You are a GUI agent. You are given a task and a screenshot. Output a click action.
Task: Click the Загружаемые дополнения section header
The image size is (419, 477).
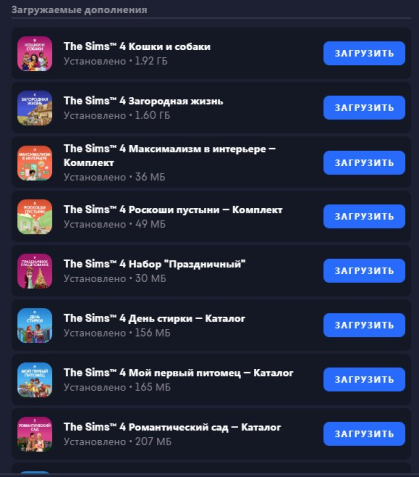(79, 10)
